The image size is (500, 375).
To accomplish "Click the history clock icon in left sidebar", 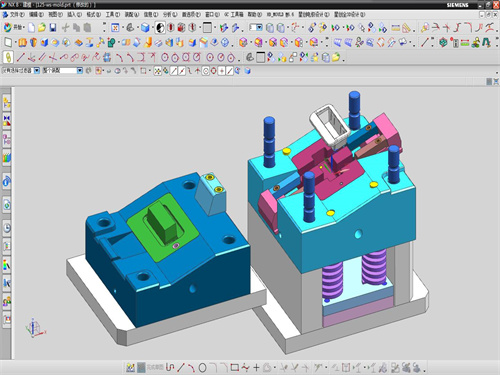I will pyautogui.click(x=7, y=228).
